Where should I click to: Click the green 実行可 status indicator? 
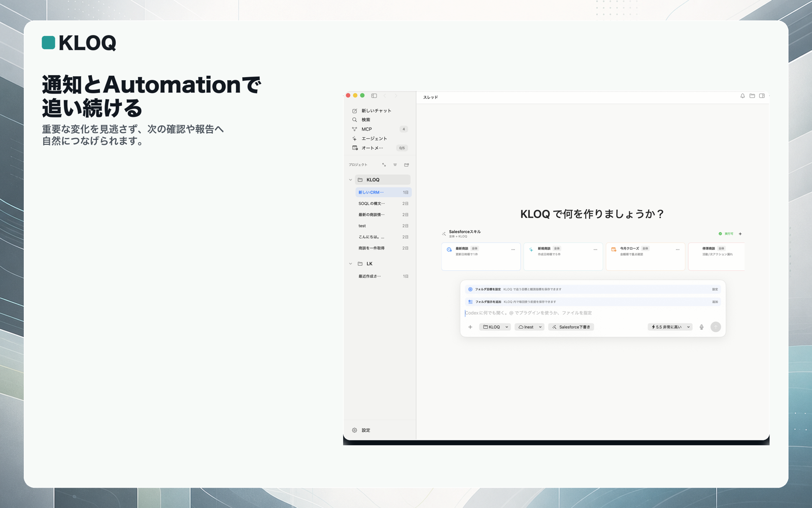tap(726, 234)
